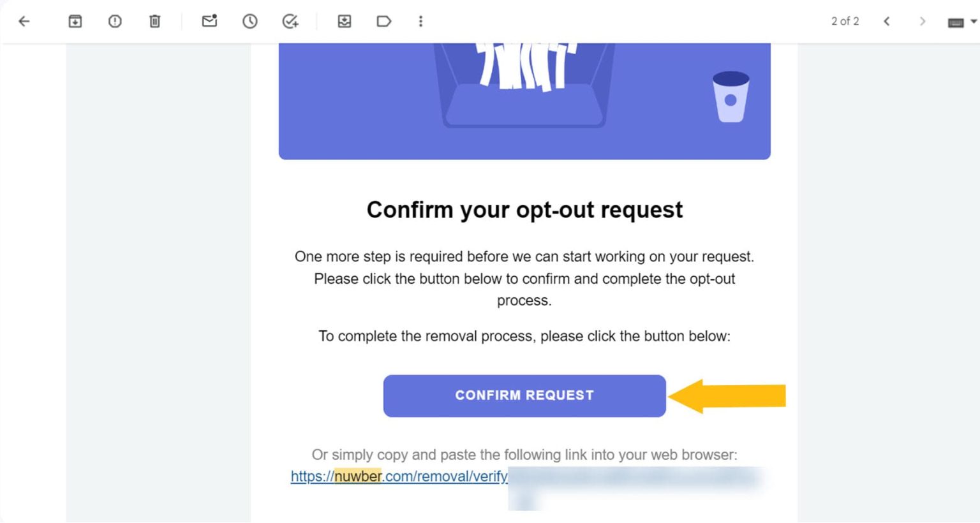This screenshot has height=523, width=980.
Task: Mark the email as unread
Action: pos(209,21)
